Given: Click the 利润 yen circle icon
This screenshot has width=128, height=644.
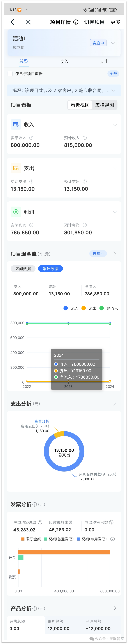Looking at the screenshot, I should coord(16,212).
